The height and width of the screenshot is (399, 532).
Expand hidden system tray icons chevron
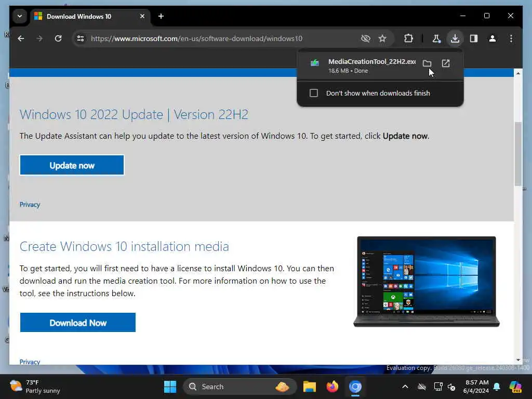(405, 387)
